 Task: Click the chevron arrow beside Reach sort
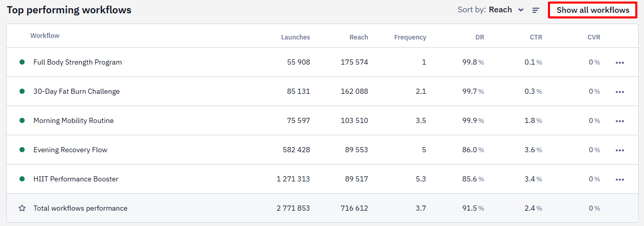(x=521, y=10)
